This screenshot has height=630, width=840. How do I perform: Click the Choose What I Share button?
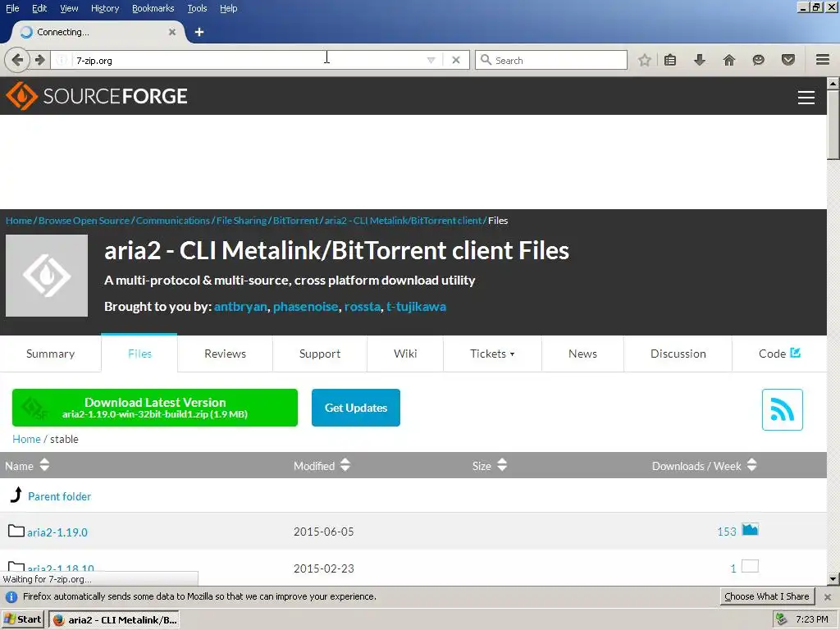pos(767,596)
